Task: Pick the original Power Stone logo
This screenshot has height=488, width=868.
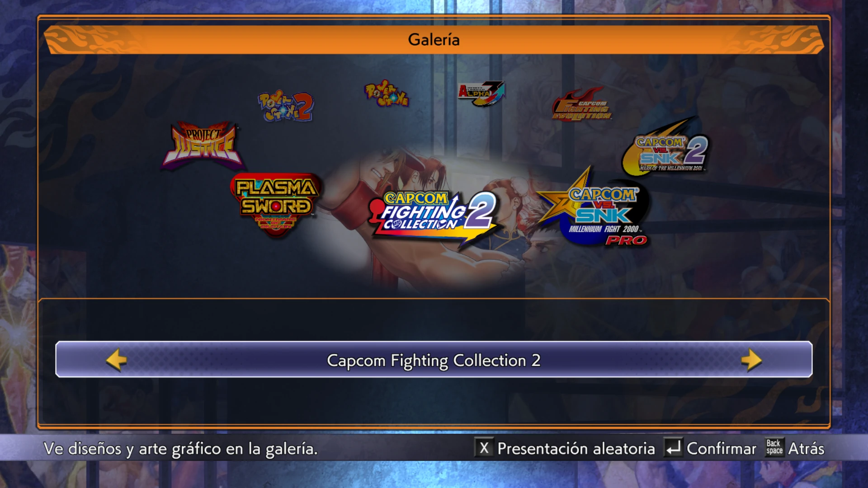Action: pyautogui.click(x=387, y=94)
